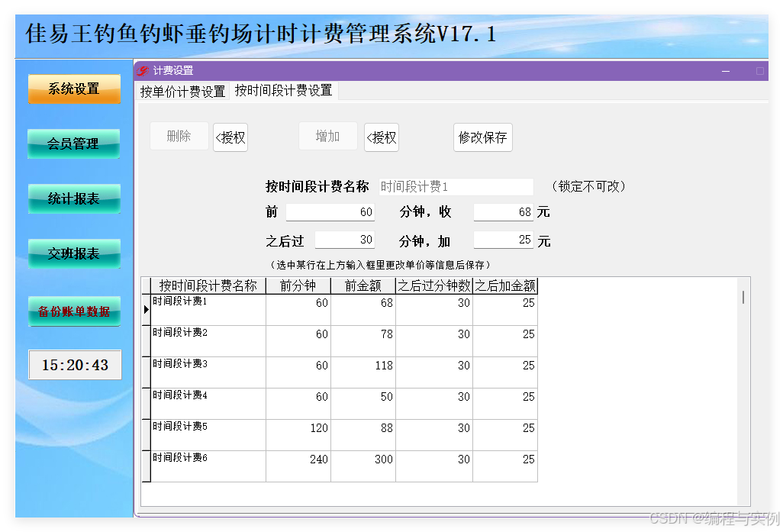The height and width of the screenshot is (532, 783).
Task: Click the 前金额 cell 88 in 时间段计费5
Action: [x=363, y=435]
